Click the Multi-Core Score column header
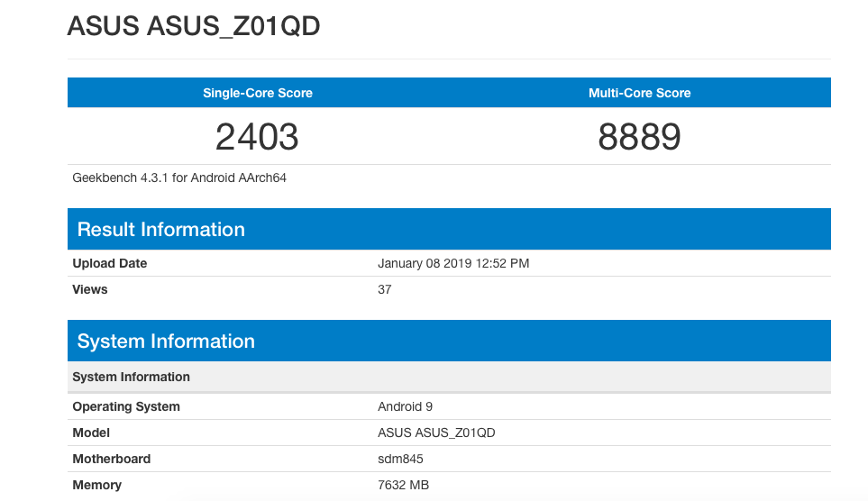868x501 pixels. [639, 93]
